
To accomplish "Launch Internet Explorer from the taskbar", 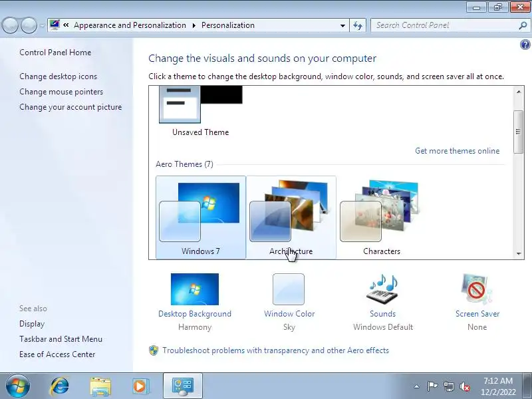I will [x=59, y=386].
